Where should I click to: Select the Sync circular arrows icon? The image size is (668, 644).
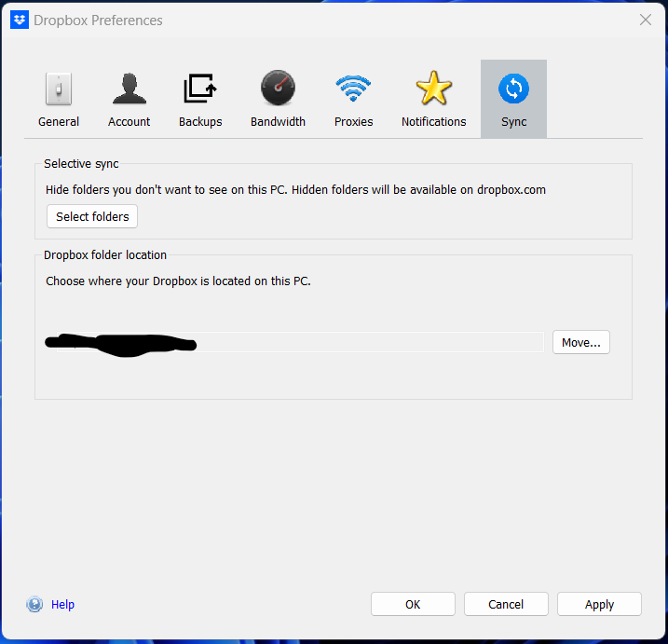pos(513,89)
